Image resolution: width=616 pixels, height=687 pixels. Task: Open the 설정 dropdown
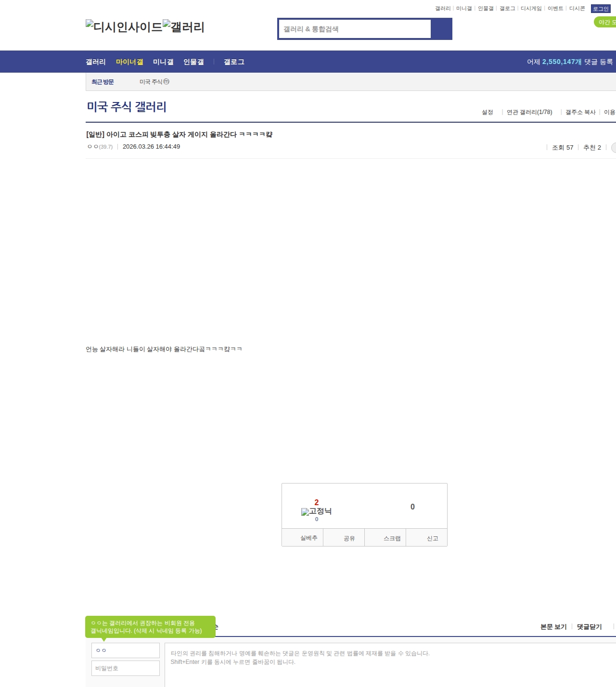click(x=487, y=112)
